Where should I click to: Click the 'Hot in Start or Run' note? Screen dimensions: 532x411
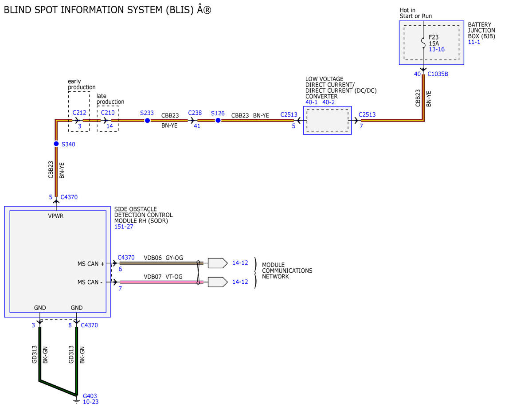tap(416, 13)
